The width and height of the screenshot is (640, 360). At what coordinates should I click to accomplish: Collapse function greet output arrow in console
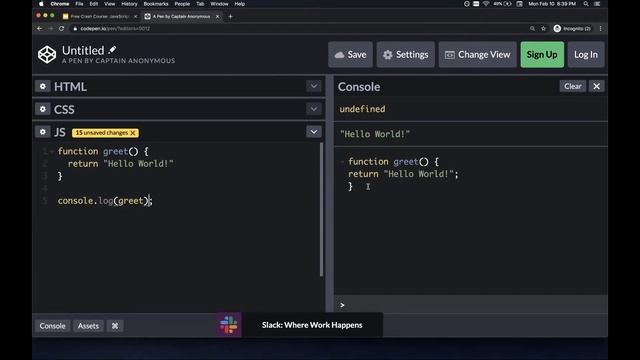point(342,162)
